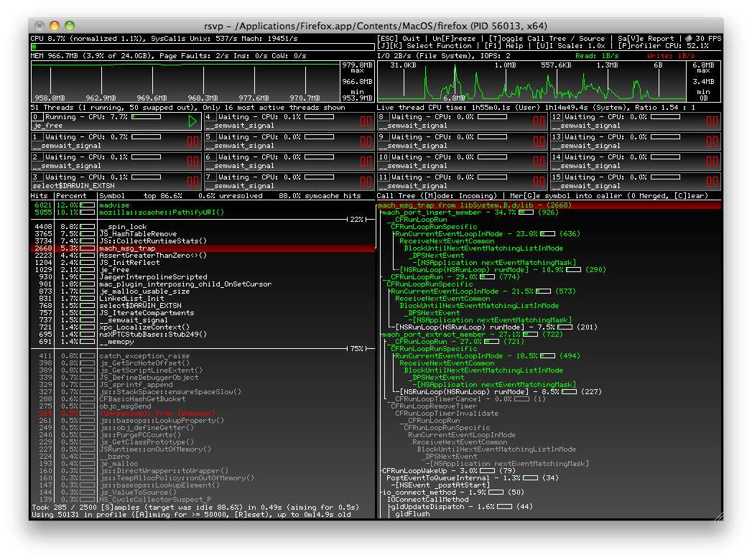Click the pause icon on thread 13

tap(712, 141)
